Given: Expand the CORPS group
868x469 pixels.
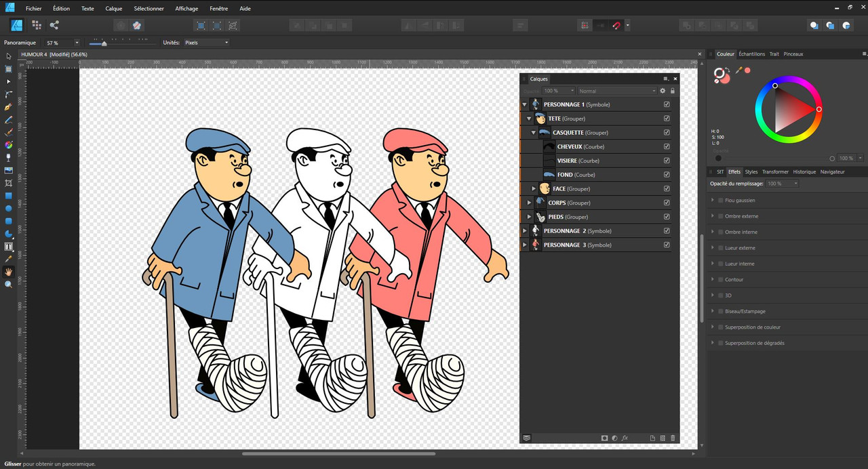Looking at the screenshot, I should click(530, 203).
